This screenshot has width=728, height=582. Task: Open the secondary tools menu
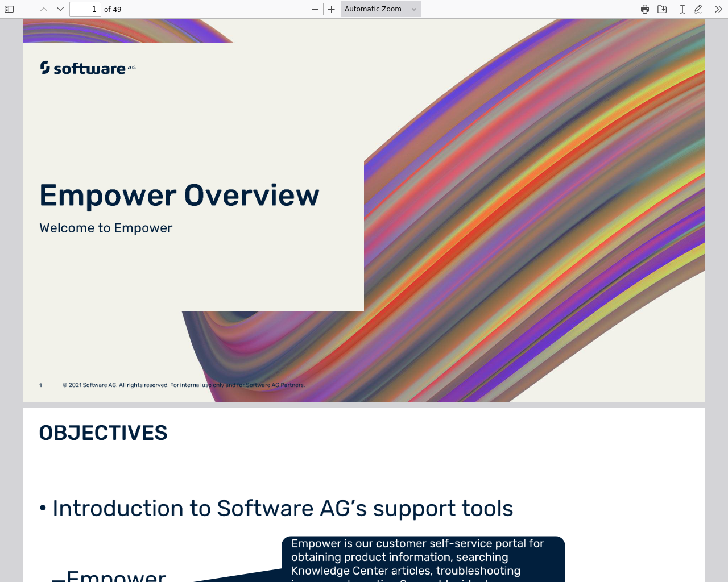pos(718,9)
